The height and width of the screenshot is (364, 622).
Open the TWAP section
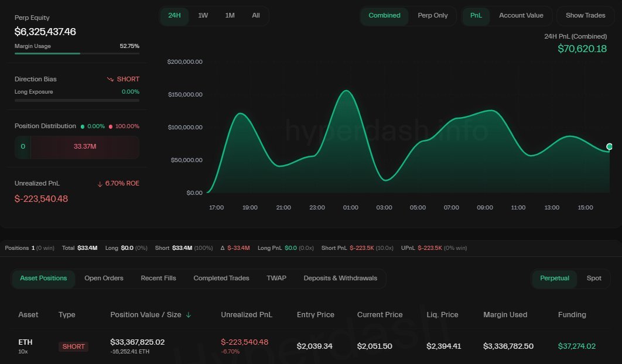(x=276, y=278)
